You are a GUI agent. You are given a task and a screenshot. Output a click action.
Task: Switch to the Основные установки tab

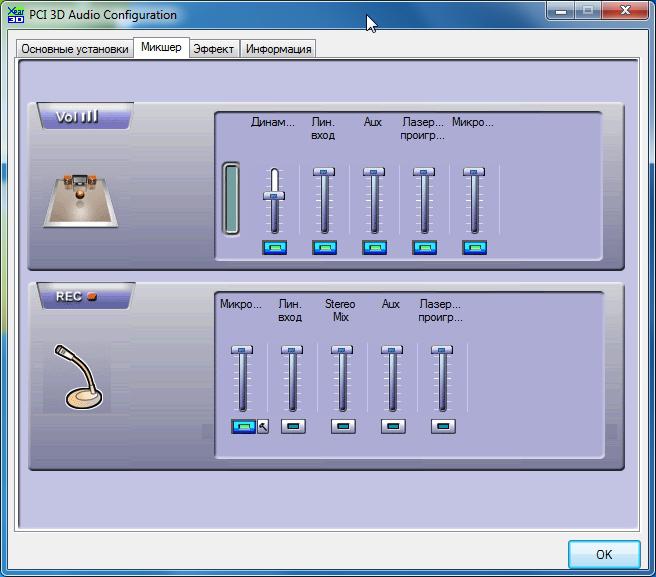[x=75, y=49]
